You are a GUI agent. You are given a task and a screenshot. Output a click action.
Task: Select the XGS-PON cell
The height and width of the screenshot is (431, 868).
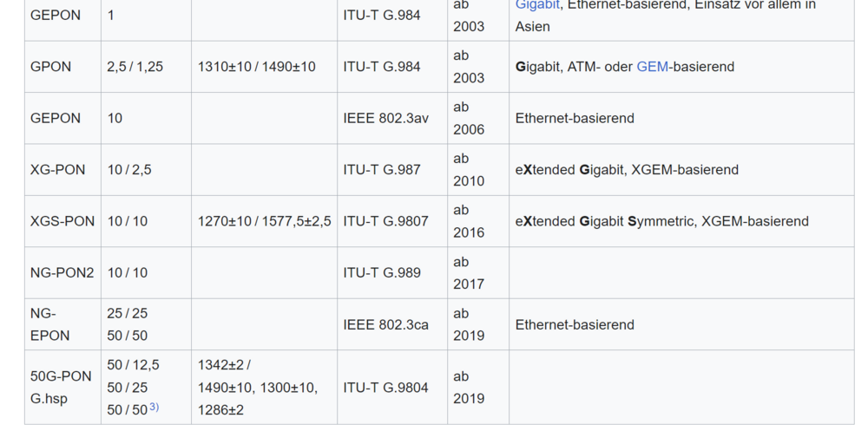62,221
